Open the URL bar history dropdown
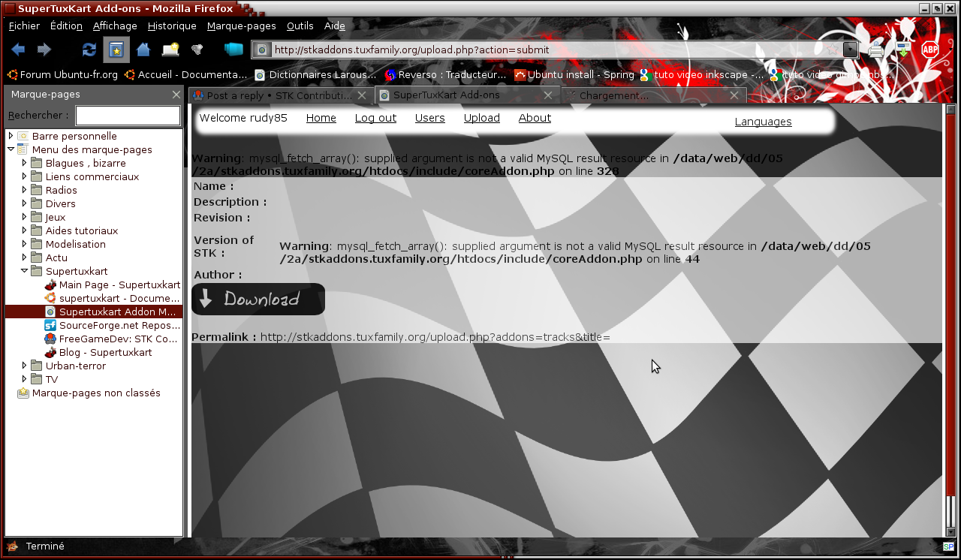This screenshot has width=961, height=560. [850, 50]
